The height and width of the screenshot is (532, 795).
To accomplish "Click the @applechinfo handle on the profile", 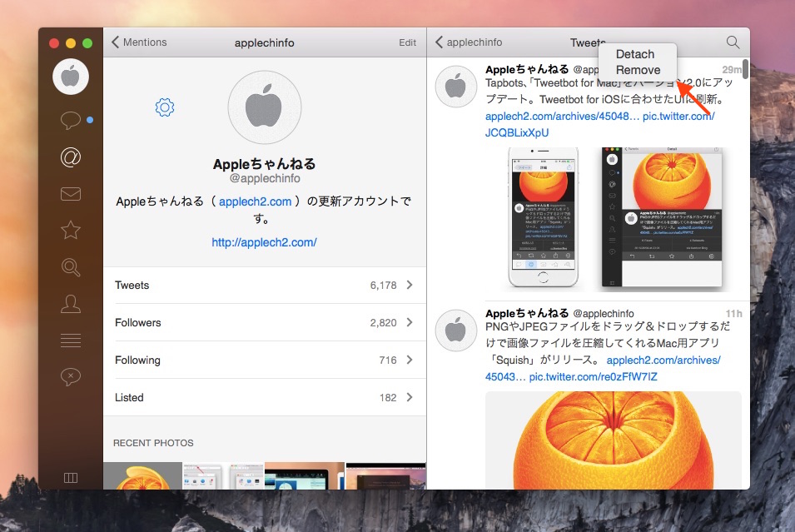I will click(x=265, y=178).
